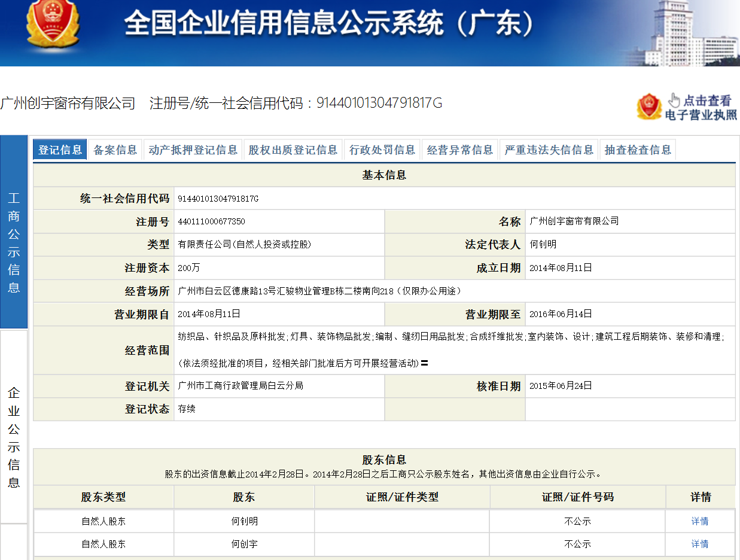This screenshot has width=740, height=560.
Task: Select the 登记信息 tab
Action: pos(60,150)
